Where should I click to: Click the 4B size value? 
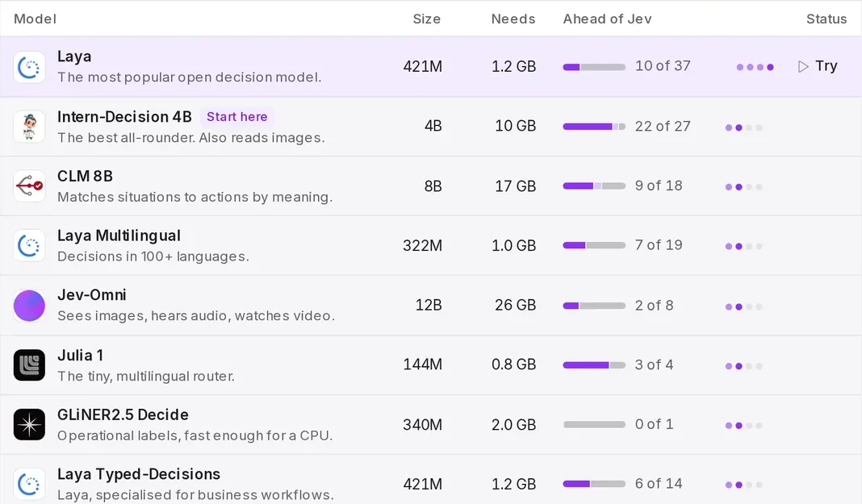[x=433, y=126]
